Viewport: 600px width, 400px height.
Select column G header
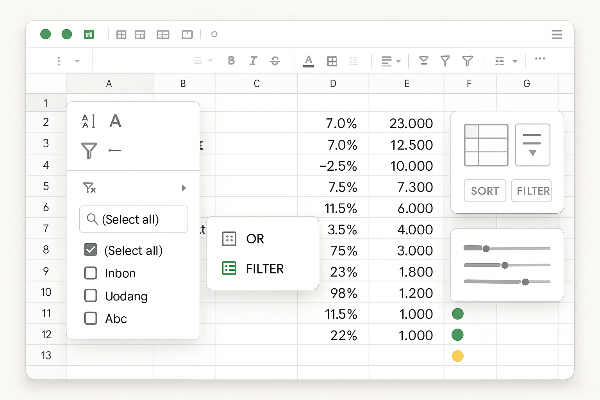click(527, 83)
